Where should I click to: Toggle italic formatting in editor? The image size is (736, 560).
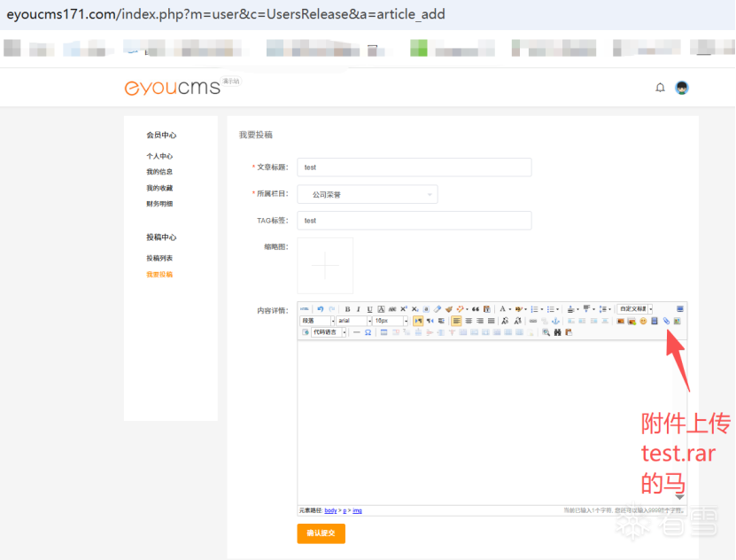[359, 309]
